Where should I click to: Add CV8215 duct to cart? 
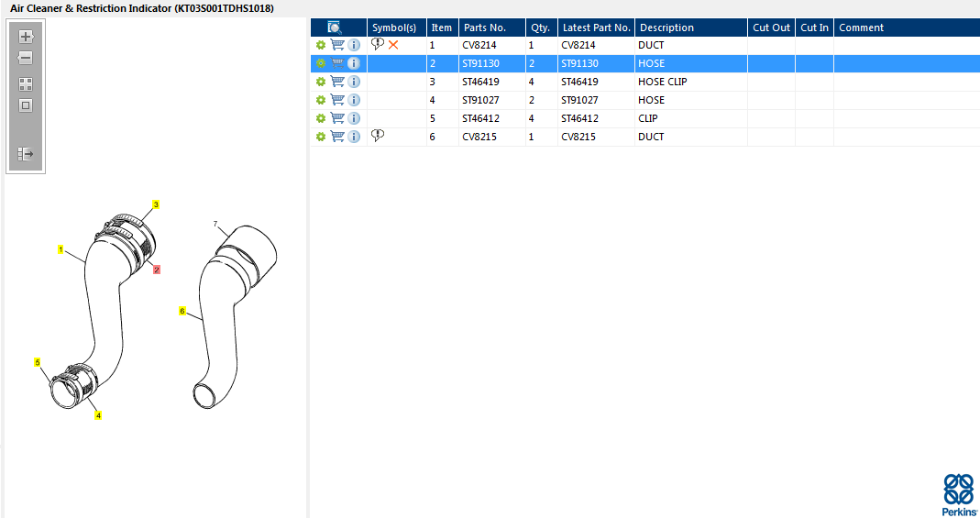(x=337, y=137)
